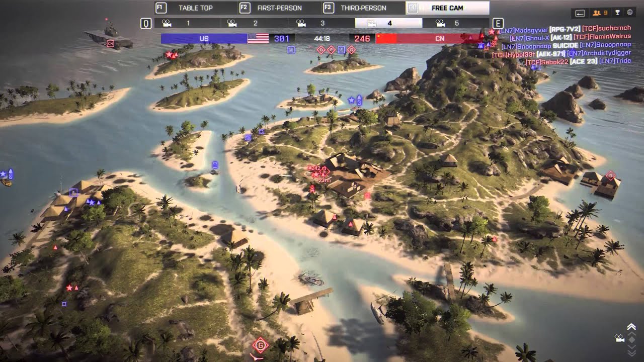The image size is (644, 362).
Task: Click red star marker on the northwest island
Action: pos(169,54)
